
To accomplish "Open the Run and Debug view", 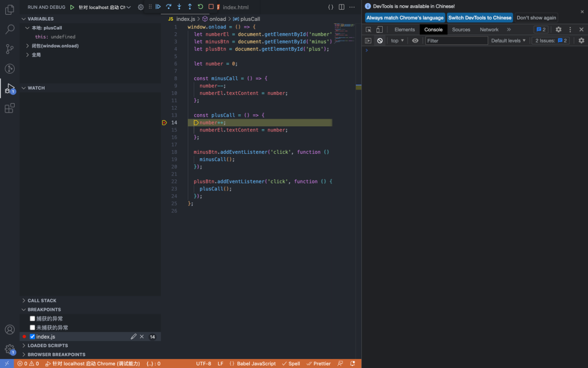I will [x=10, y=89].
